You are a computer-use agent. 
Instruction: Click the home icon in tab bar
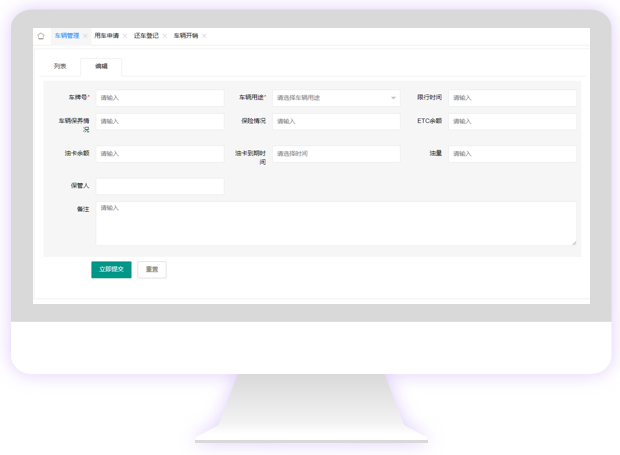click(41, 36)
